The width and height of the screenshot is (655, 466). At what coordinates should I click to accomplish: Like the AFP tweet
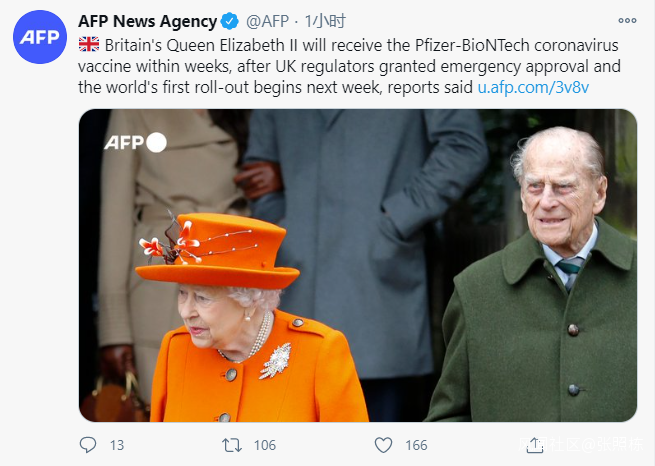click(383, 444)
